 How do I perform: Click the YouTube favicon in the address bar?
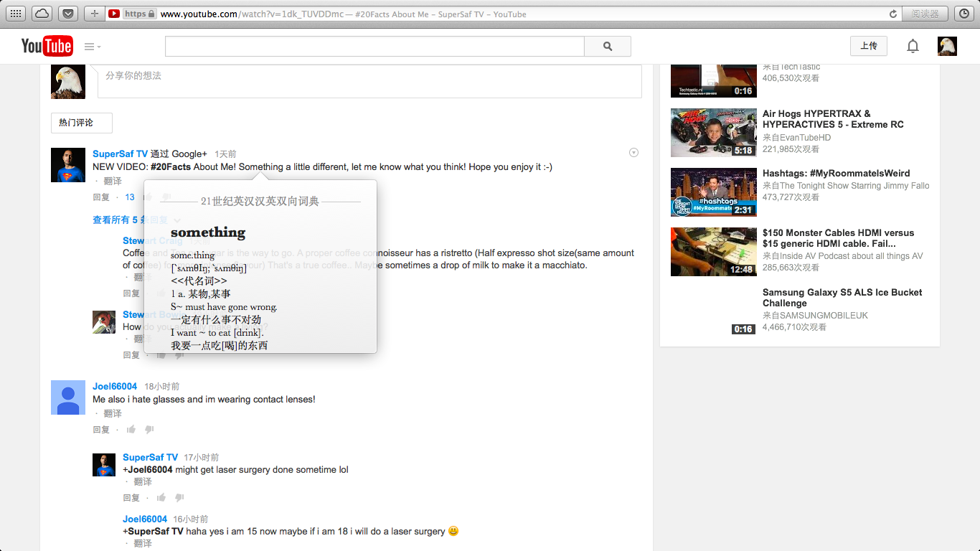114,14
